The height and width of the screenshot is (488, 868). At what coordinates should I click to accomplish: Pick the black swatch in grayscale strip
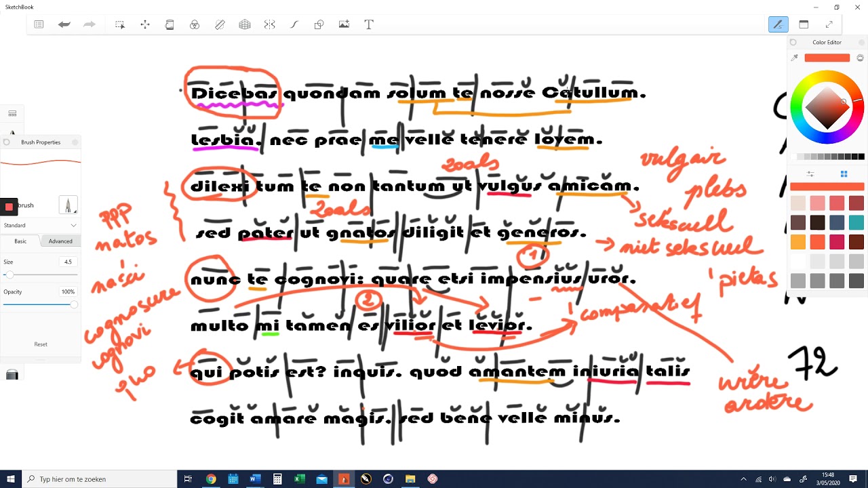[861, 157]
